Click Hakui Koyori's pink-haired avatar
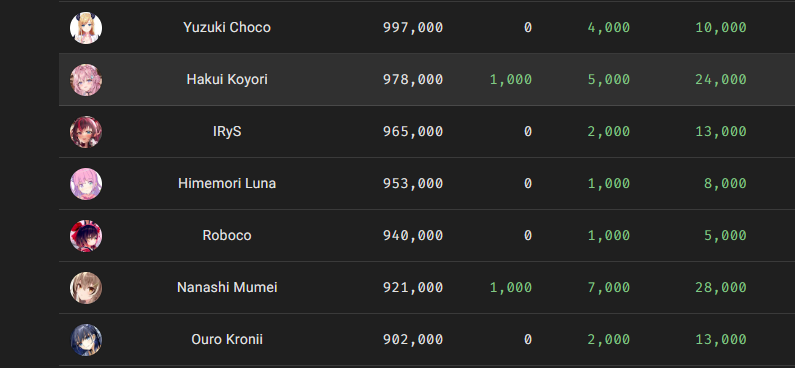 click(86, 80)
